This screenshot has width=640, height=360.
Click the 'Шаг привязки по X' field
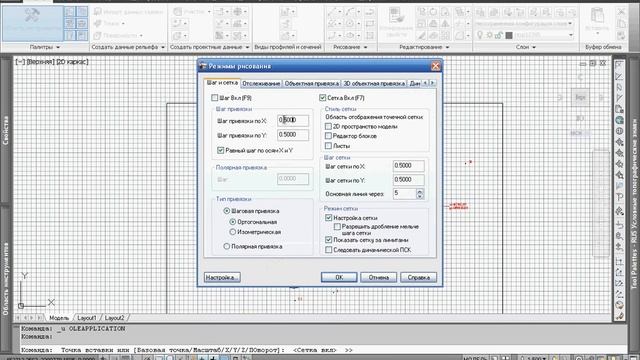tap(293, 120)
